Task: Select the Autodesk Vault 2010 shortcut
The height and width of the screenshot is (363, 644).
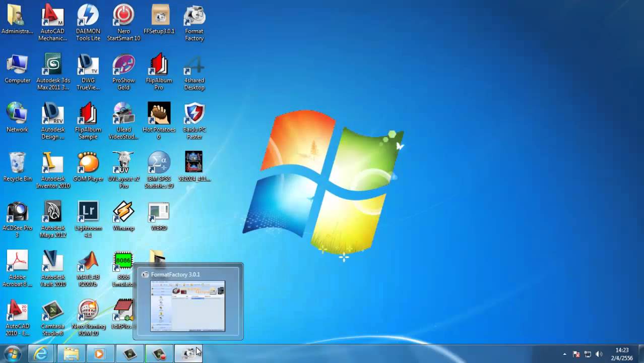Action: pyautogui.click(x=52, y=269)
